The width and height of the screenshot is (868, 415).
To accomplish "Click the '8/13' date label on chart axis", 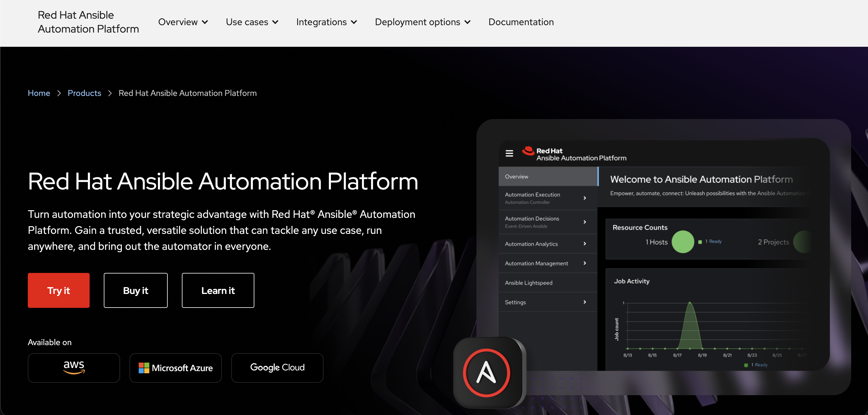I will pyautogui.click(x=627, y=355).
